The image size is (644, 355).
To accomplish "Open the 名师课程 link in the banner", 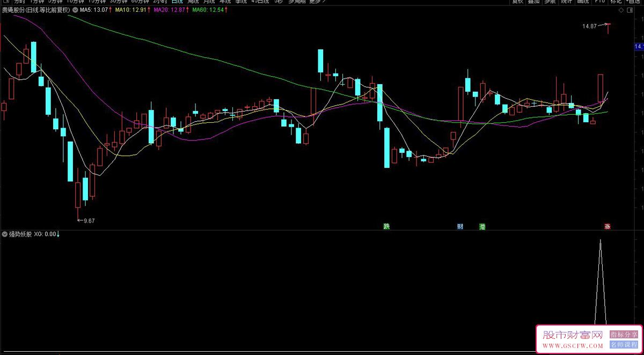I will (x=624, y=344).
